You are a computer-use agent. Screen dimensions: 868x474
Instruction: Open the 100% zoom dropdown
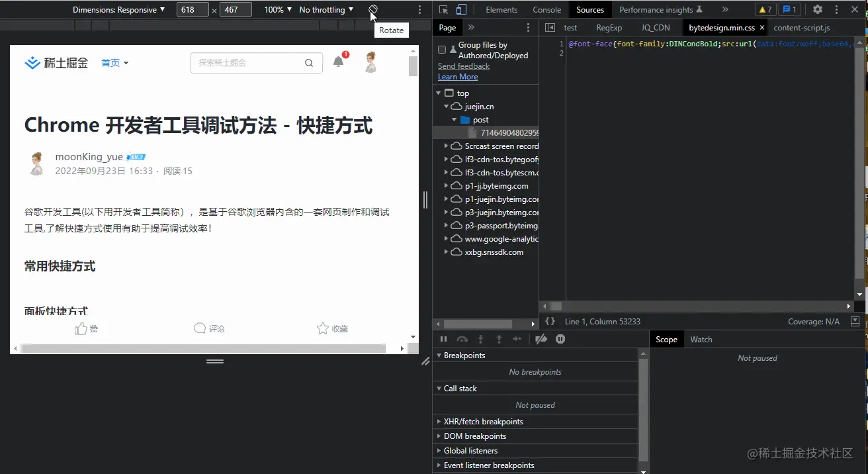point(278,10)
